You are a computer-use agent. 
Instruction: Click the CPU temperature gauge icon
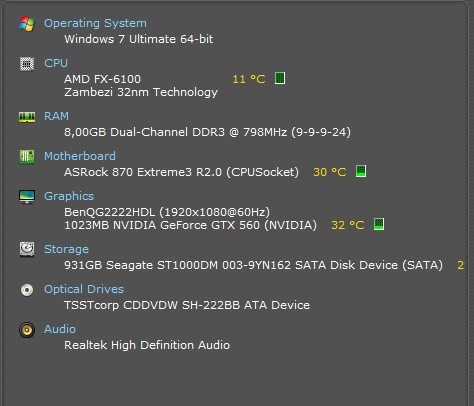(x=280, y=78)
